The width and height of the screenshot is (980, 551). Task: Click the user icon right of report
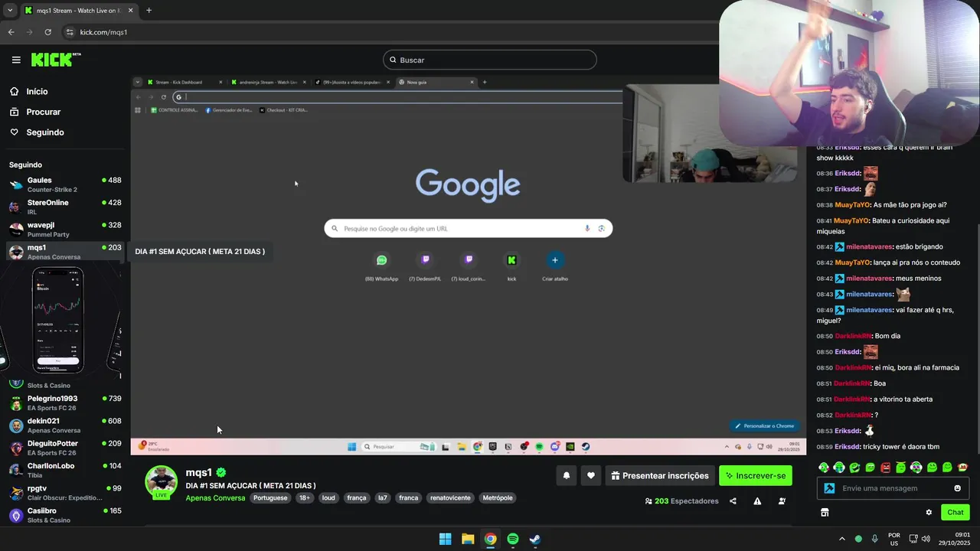[782, 501]
